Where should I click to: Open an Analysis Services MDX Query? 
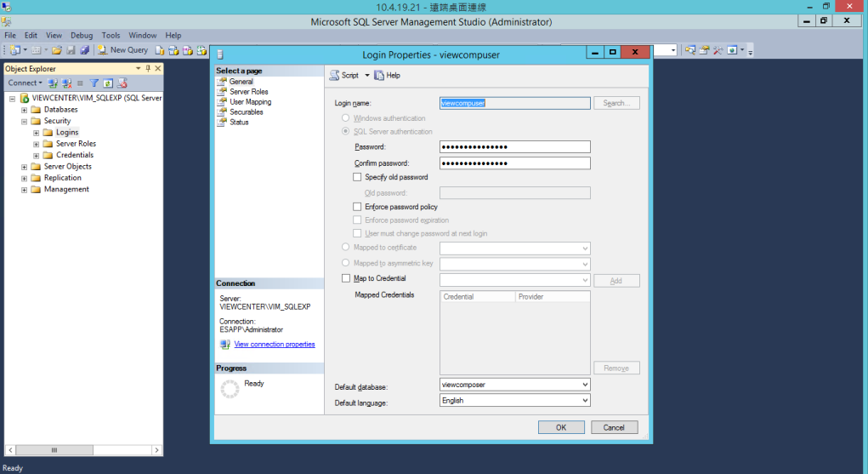[173, 50]
